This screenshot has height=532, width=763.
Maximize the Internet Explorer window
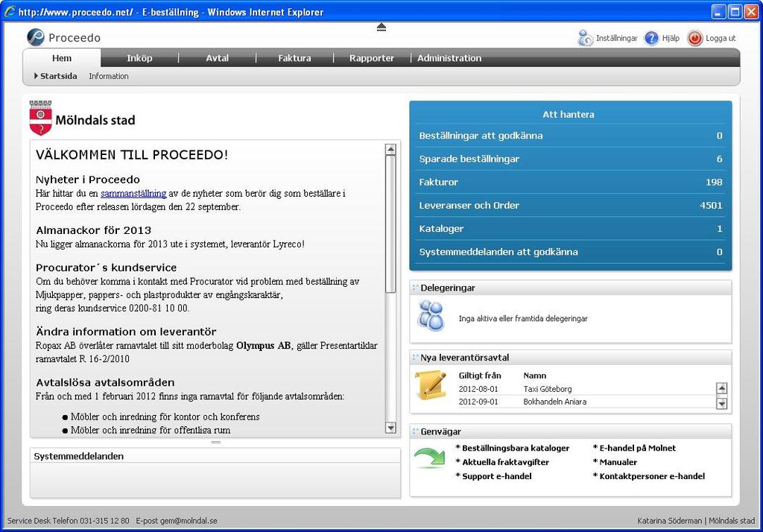[735, 11]
